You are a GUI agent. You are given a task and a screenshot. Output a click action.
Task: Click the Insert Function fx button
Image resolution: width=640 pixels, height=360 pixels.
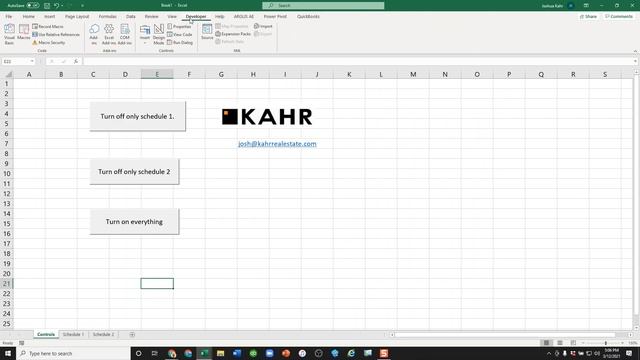pyautogui.click(x=76, y=61)
